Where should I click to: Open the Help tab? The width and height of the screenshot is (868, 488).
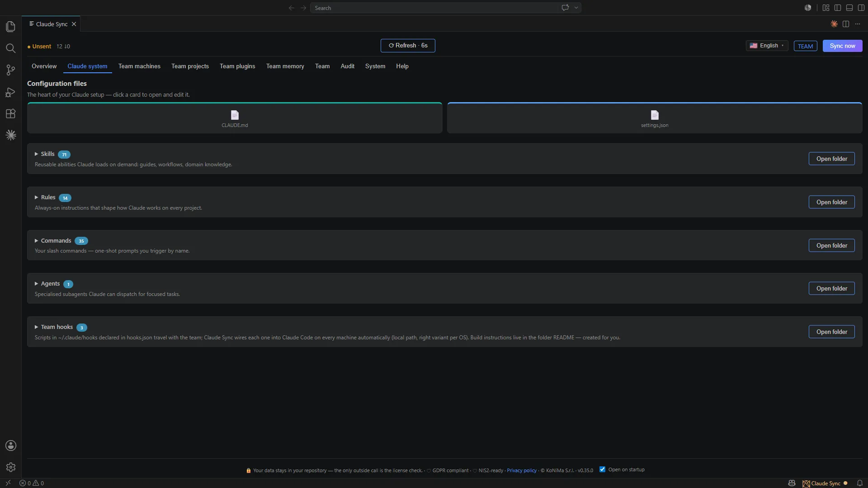(402, 66)
